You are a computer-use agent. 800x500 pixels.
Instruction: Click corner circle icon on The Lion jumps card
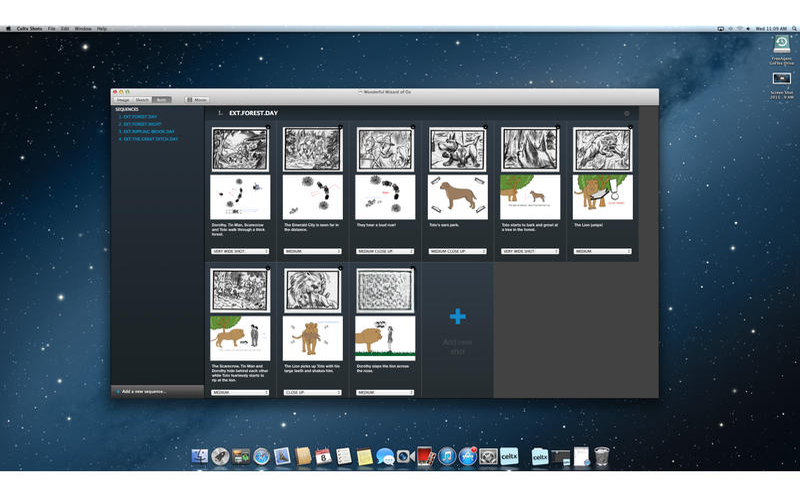pyautogui.click(x=630, y=127)
